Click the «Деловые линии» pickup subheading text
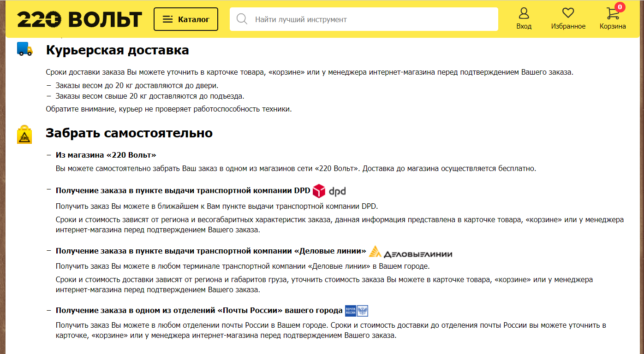 tap(211, 251)
